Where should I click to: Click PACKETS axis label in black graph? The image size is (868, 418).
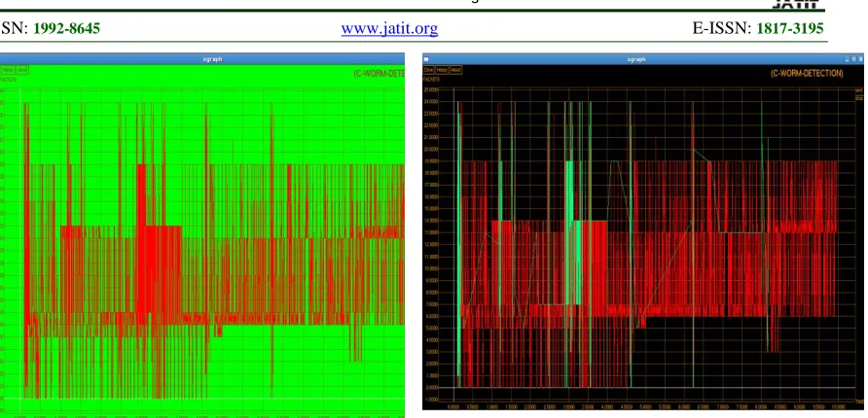431,79
